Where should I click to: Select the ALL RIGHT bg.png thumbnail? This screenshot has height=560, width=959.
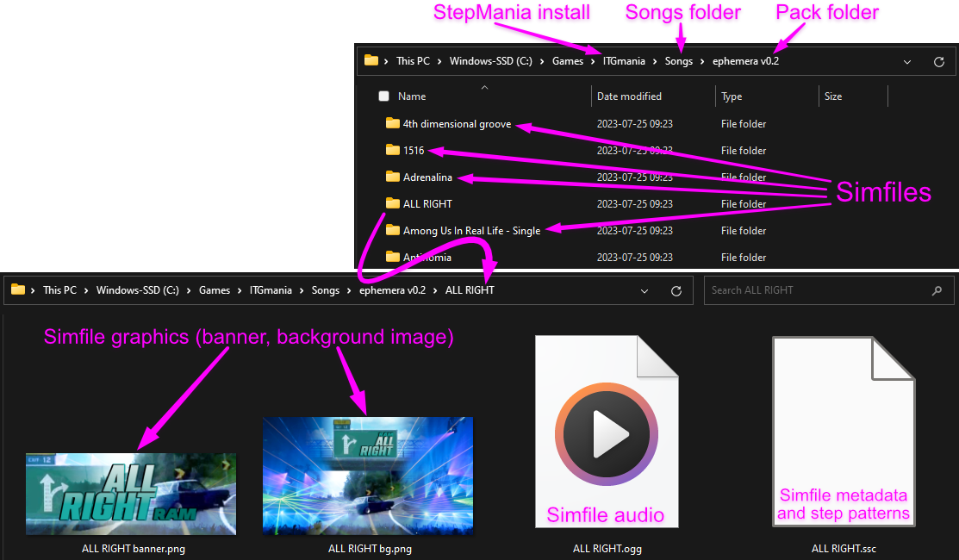(x=368, y=476)
